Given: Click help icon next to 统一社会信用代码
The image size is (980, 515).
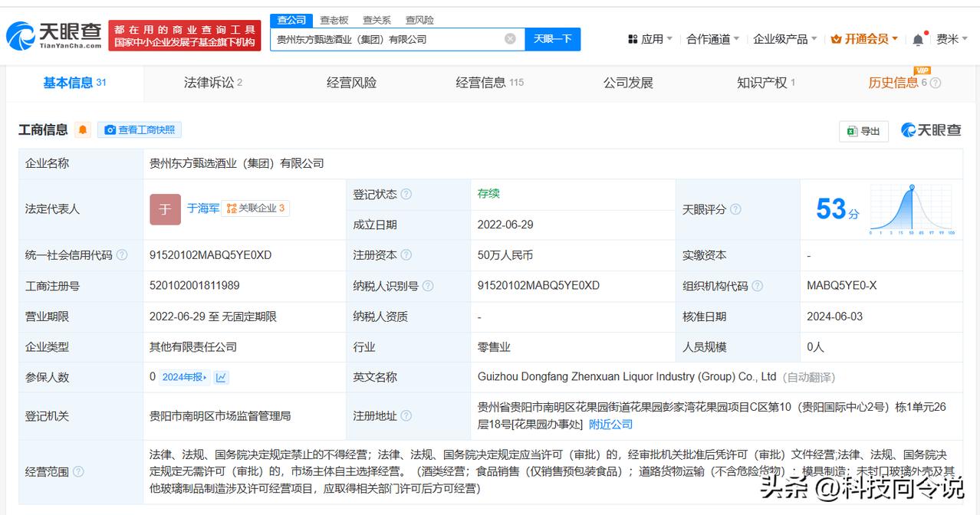Looking at the screenshot, I should pos(122,255).
